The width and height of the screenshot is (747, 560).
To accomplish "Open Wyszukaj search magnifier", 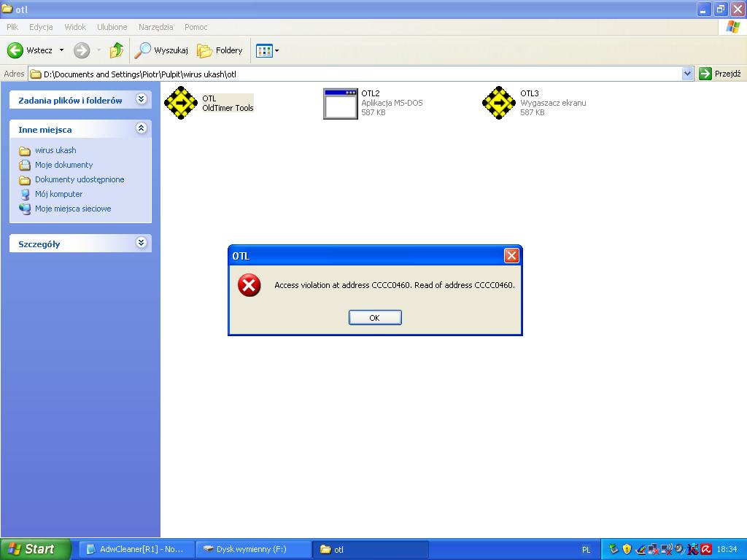I will click(143, 50).
